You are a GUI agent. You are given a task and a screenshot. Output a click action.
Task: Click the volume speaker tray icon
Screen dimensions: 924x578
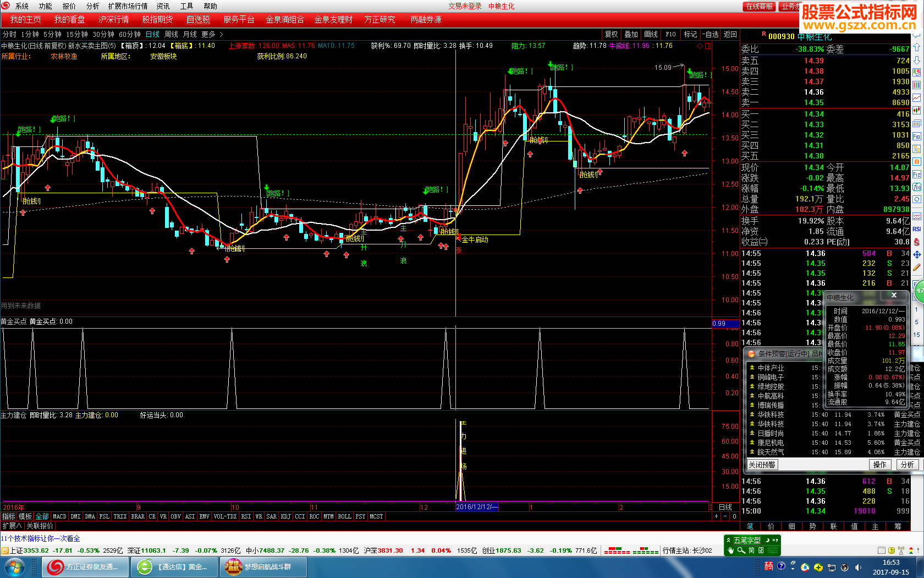pos(858,568)
